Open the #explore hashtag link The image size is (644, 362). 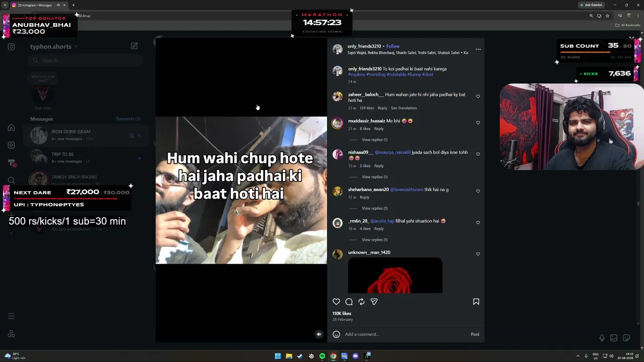click(x=357, y=74)
